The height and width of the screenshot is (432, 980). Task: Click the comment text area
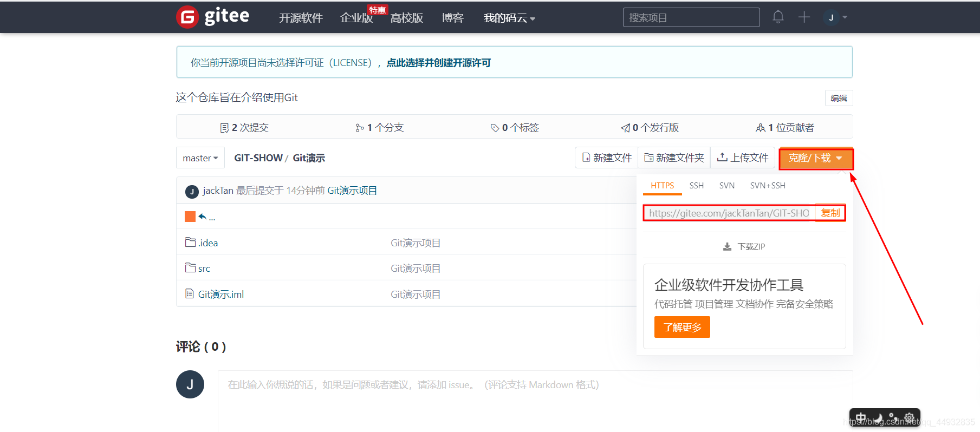(x=535, y=401)
